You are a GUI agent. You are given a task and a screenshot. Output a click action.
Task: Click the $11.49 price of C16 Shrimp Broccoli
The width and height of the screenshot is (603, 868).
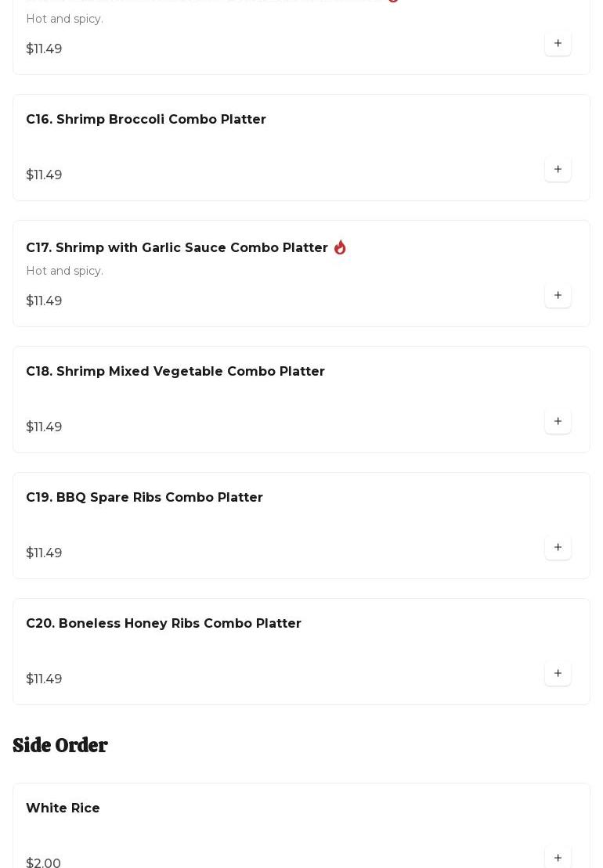44,175
